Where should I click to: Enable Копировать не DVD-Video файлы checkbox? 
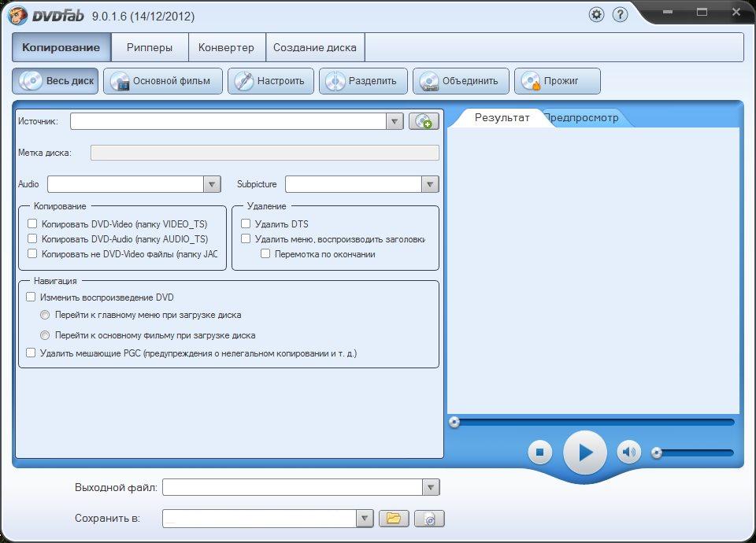tap(32, 253)
